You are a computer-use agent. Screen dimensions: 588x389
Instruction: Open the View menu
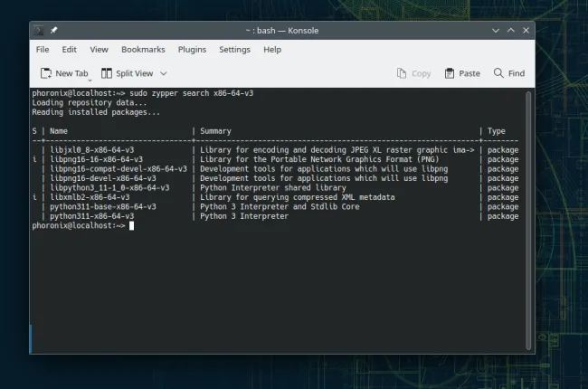coord(99,50)
